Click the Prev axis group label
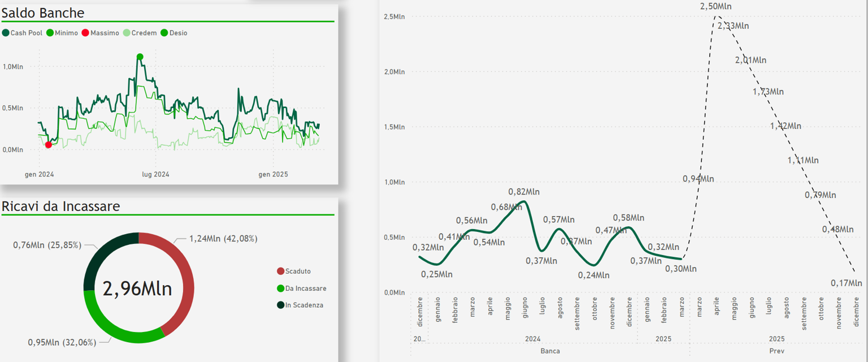The width and height of the screenshot is (868, 362). (777, 351)
